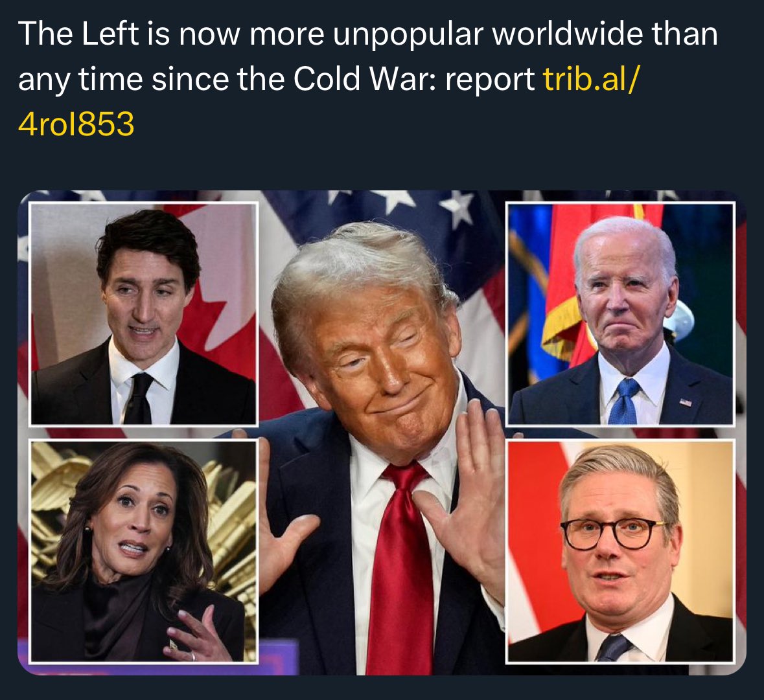Click the word "unpopular" in the tweet text
This screenshot has height=700, width=764.
click(x=408, y=35)
